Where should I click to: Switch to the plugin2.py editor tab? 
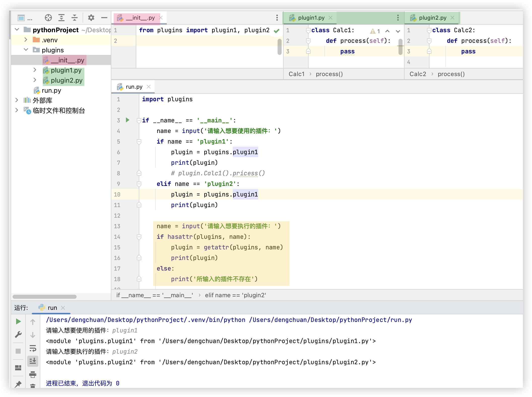pos(432,18)
